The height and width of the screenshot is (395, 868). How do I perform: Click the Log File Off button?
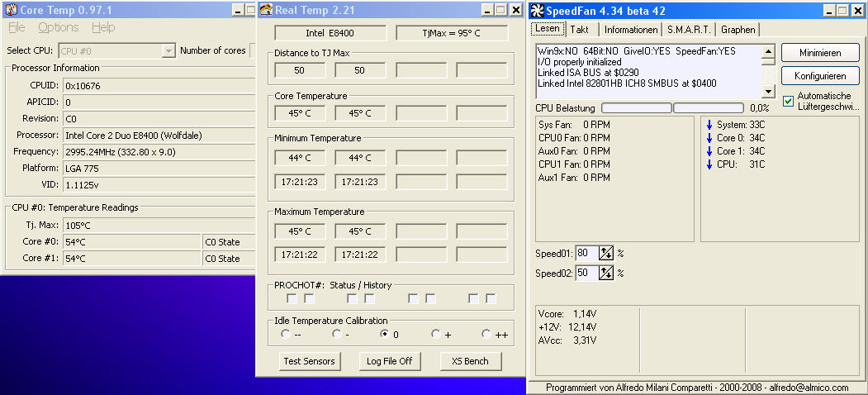pyautogui.click(x=390, y=361)
